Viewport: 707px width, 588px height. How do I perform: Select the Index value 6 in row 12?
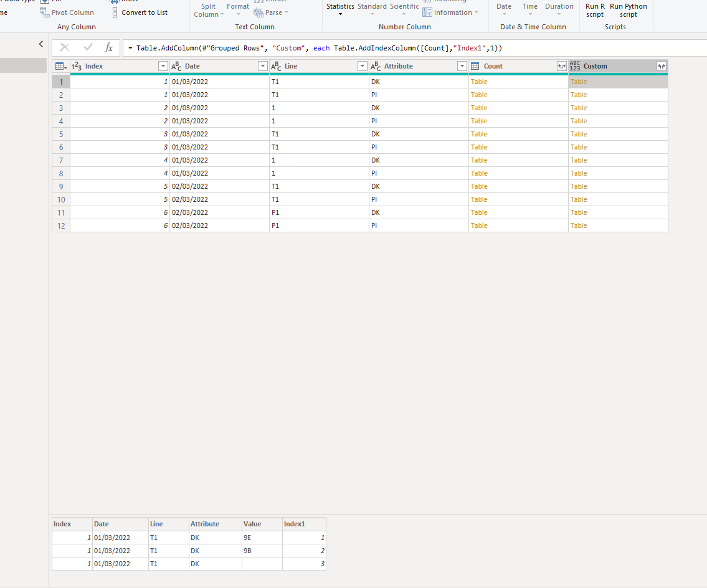click(120, 226)
